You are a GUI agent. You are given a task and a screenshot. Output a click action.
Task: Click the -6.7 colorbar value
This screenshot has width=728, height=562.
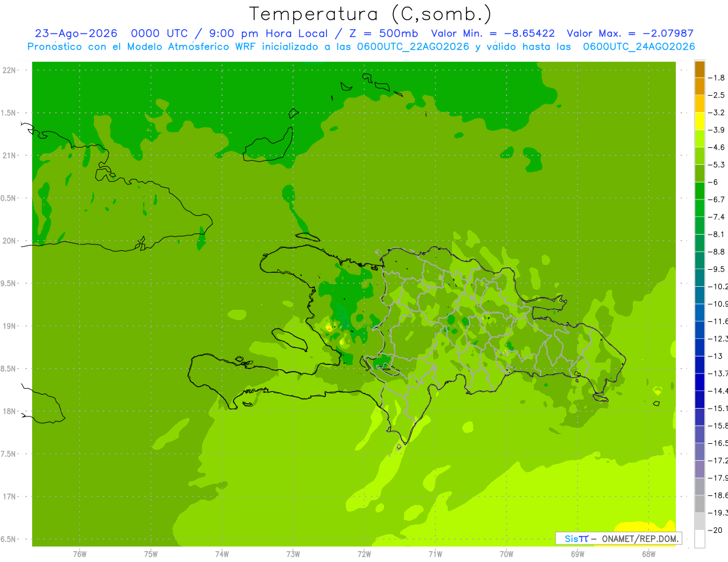(716, 199)
